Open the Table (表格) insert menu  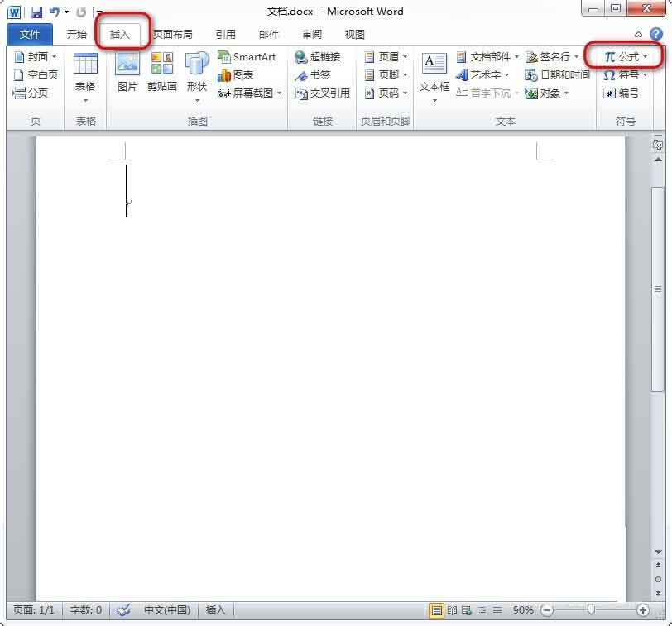(85, 78)
